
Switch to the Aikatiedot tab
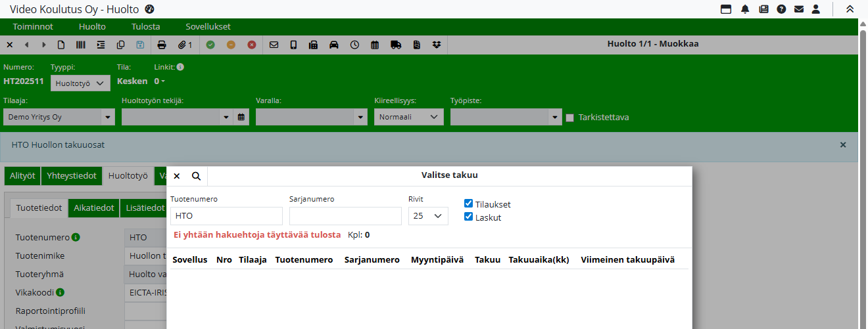[93, 208]
